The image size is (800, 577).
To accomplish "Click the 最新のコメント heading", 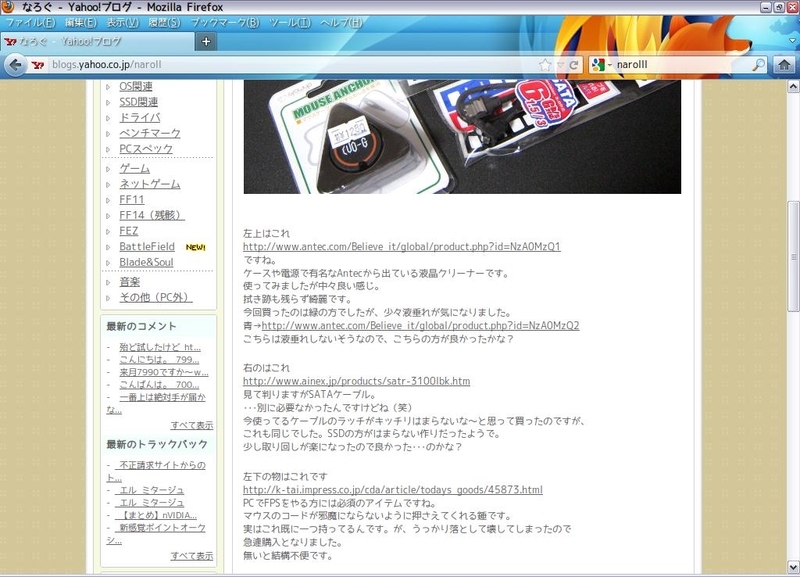I will (x=141, y=327).
